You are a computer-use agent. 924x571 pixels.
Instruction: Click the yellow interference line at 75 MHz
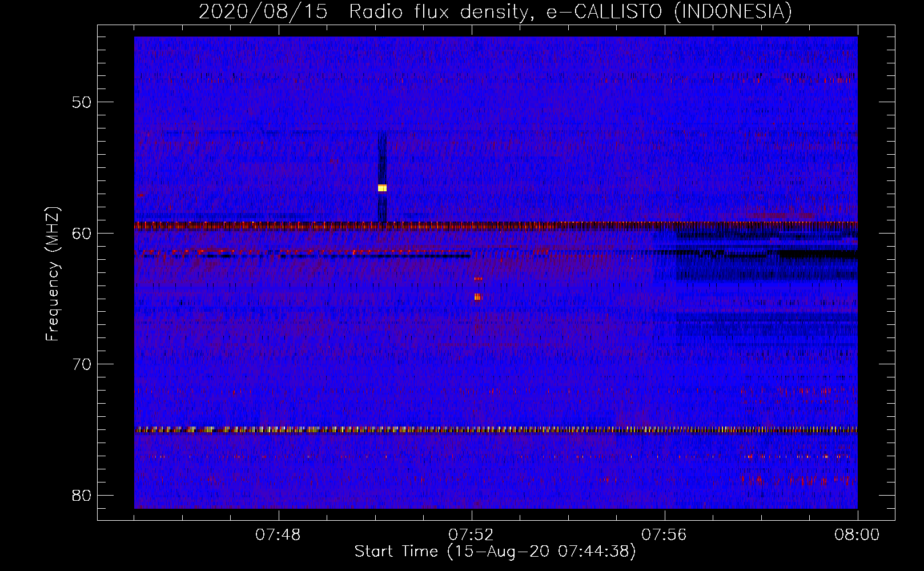[496, 429]
